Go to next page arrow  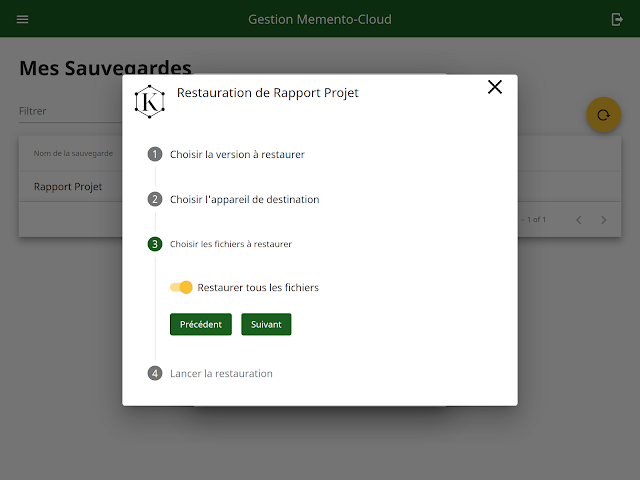[x=604, y=220]
